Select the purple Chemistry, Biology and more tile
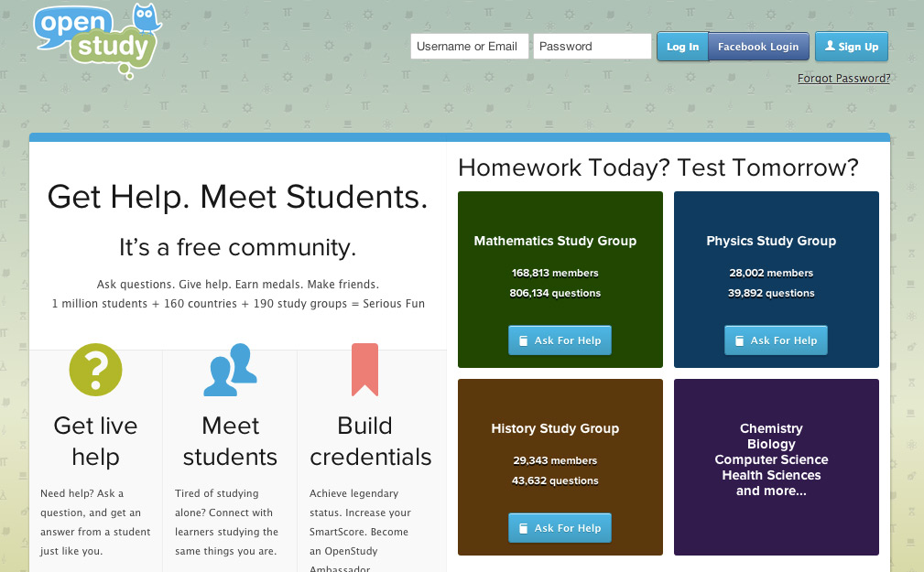The height and width of the screenshot is (572, 924). [x=777, y=467]
